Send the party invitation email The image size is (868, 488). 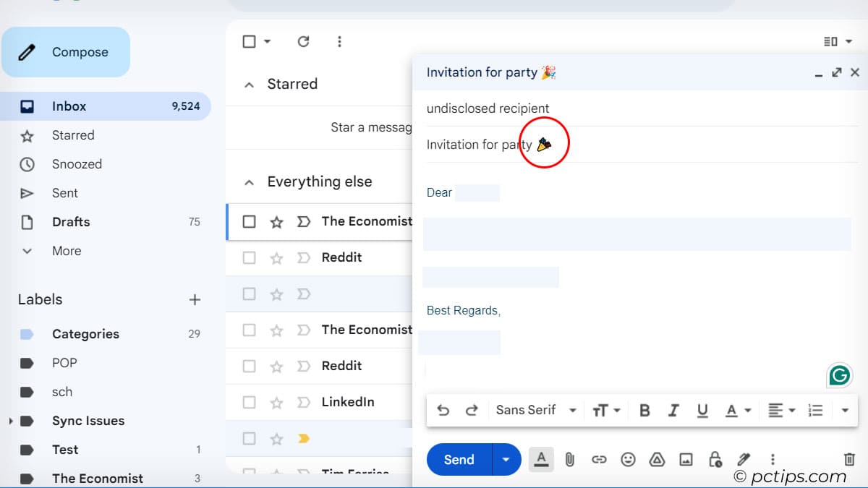tap(458, 459)
